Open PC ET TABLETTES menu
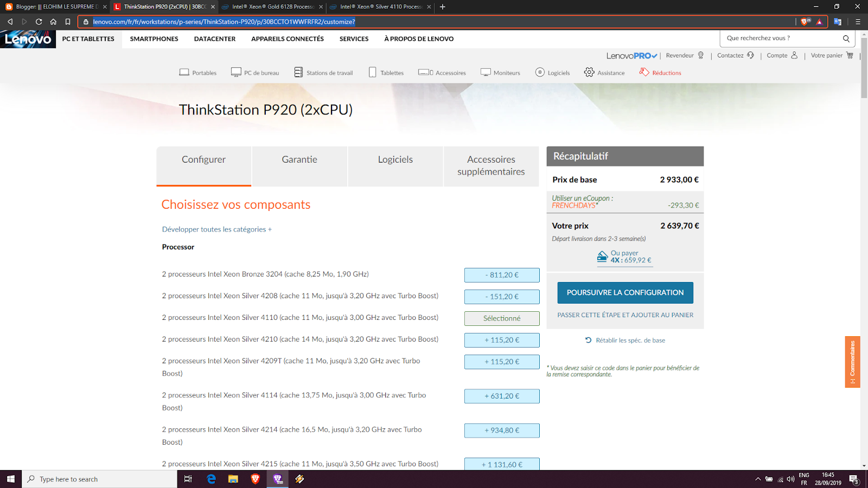Screen dimensions: 868x488 pos(88,39)
